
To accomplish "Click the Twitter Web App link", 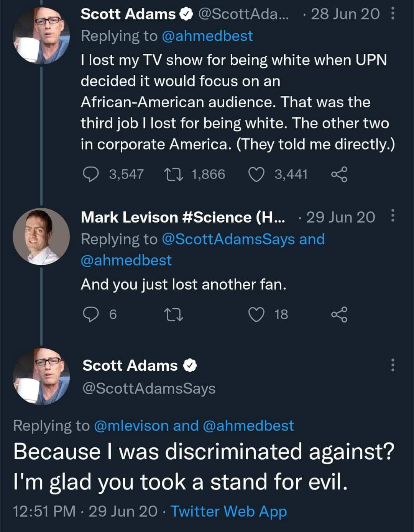I will [x=228, y=511].
